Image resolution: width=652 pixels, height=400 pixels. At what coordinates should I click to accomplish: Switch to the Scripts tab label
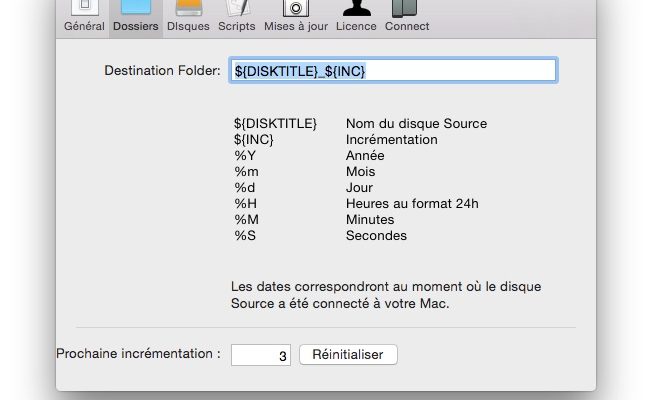237,26
